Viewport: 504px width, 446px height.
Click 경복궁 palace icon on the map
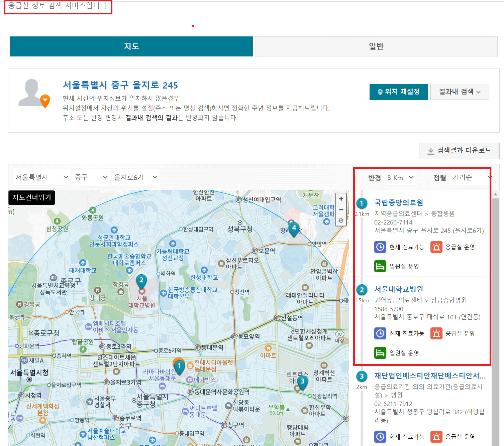tap(19, 304)
